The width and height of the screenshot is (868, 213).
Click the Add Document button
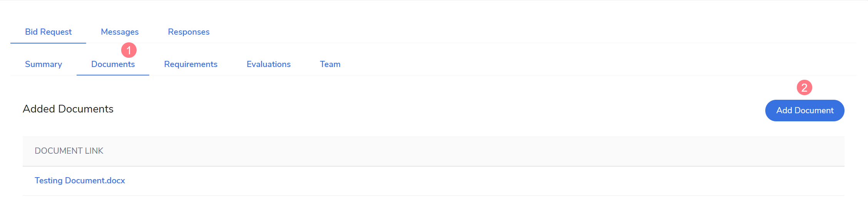point(805,111)
